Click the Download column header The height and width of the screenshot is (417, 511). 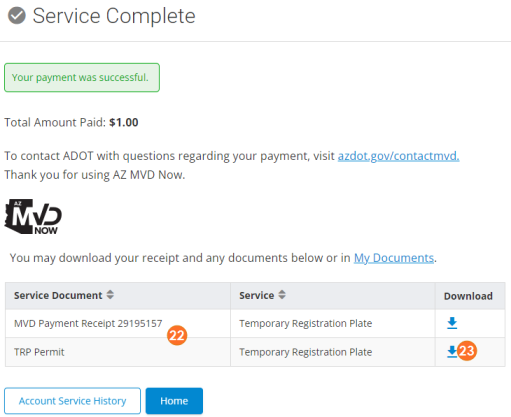click(468, 296)
